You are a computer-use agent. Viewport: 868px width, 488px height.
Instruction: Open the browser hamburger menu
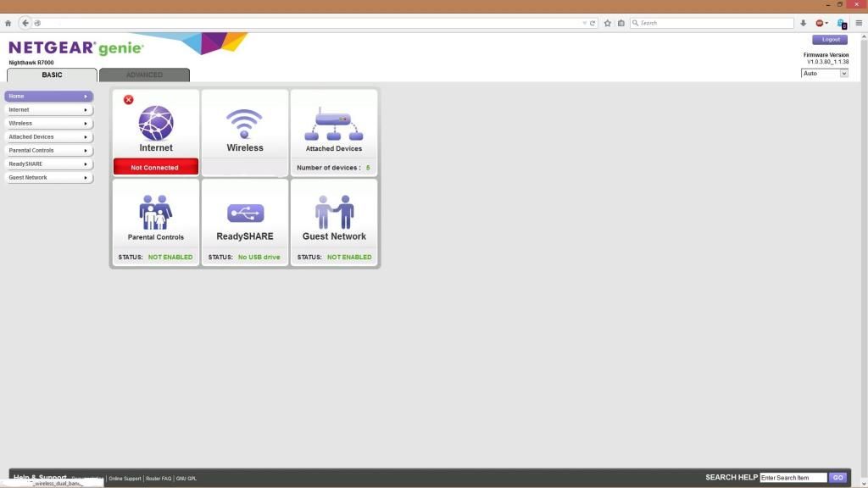[x=859, y=23]
